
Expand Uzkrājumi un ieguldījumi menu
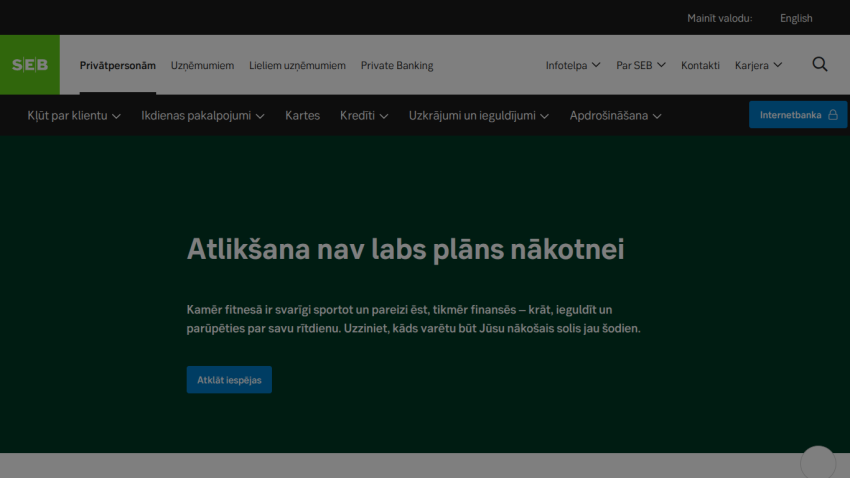coord(479,115)
